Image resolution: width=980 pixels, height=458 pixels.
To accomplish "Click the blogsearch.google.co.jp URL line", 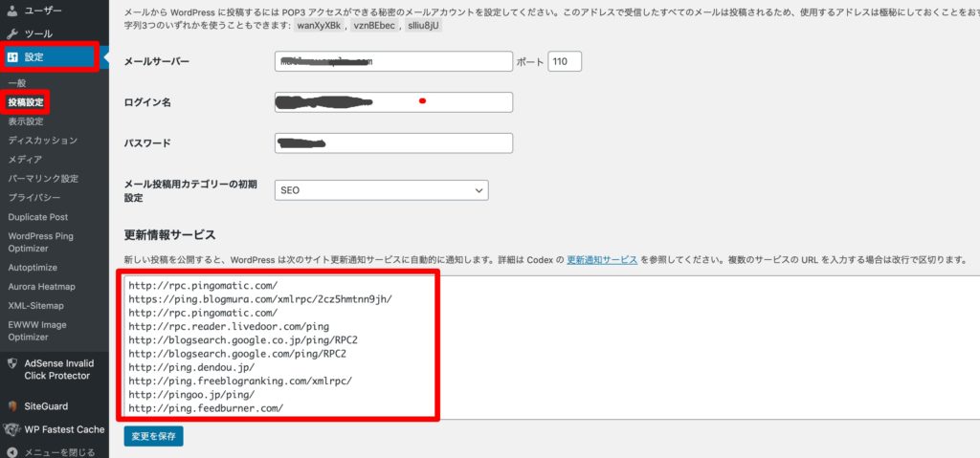I will 243,339.
